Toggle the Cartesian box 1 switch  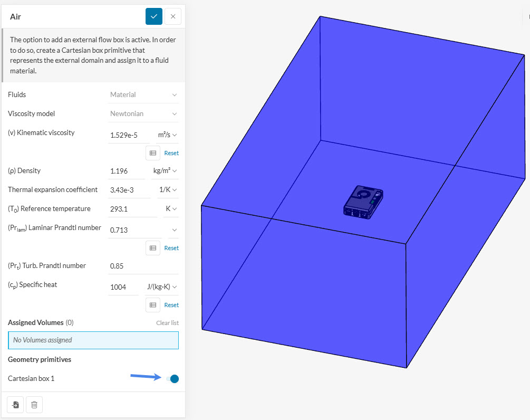click(x=172, y=379)
